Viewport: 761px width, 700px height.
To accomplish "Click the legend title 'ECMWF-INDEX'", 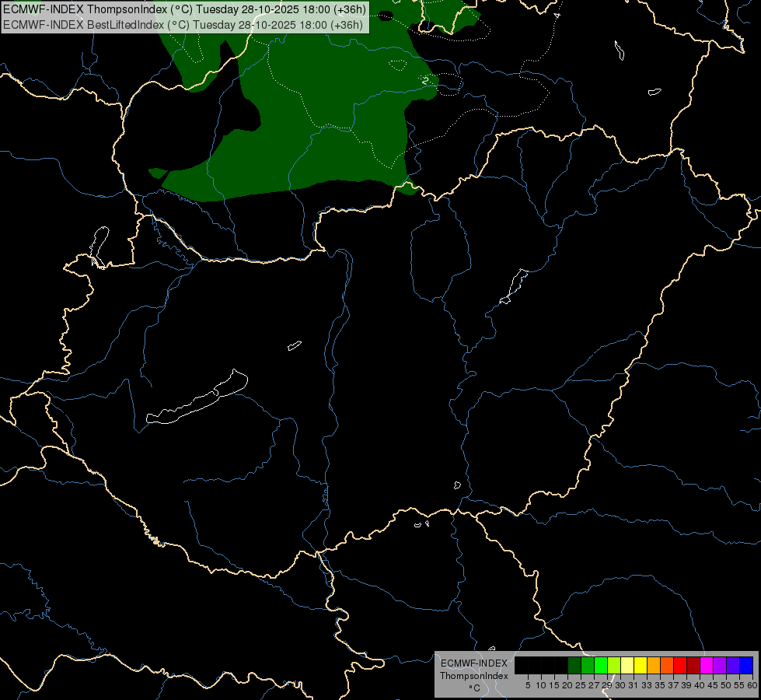I will coord(473,663).
